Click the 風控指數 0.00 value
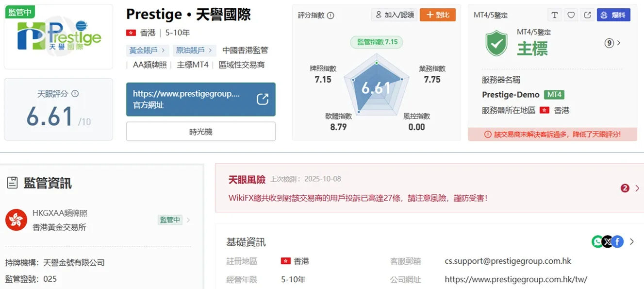 point(416,127)
